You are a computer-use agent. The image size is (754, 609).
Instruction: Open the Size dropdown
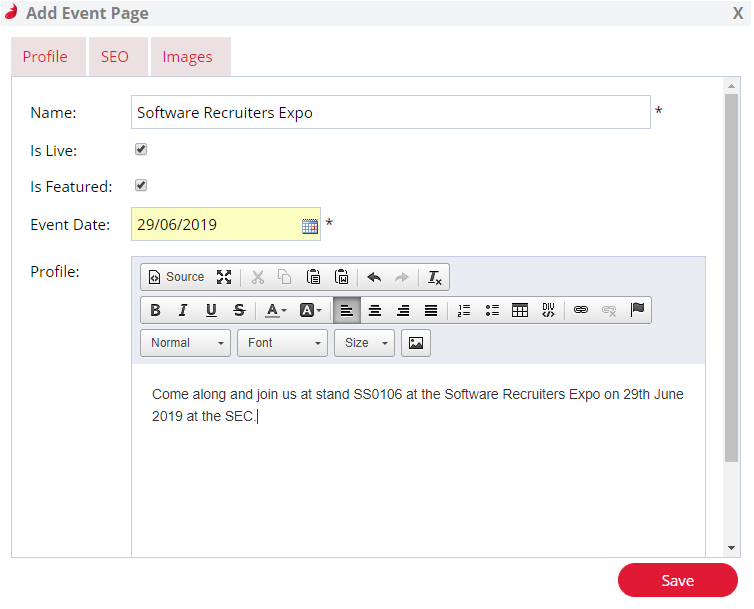(x=364, y=343)
